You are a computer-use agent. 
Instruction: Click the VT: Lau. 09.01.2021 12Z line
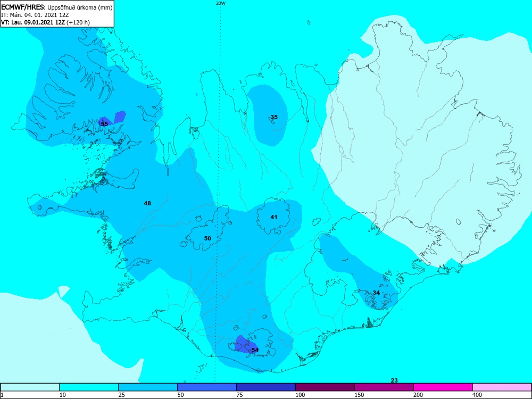(x=45, y=22)
